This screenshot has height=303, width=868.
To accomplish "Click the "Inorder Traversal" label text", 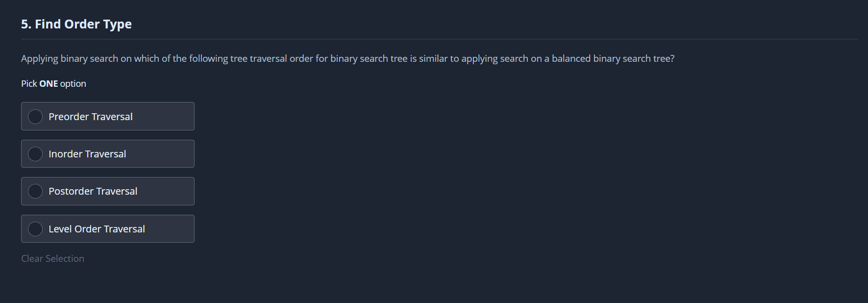I will (87, 154).
